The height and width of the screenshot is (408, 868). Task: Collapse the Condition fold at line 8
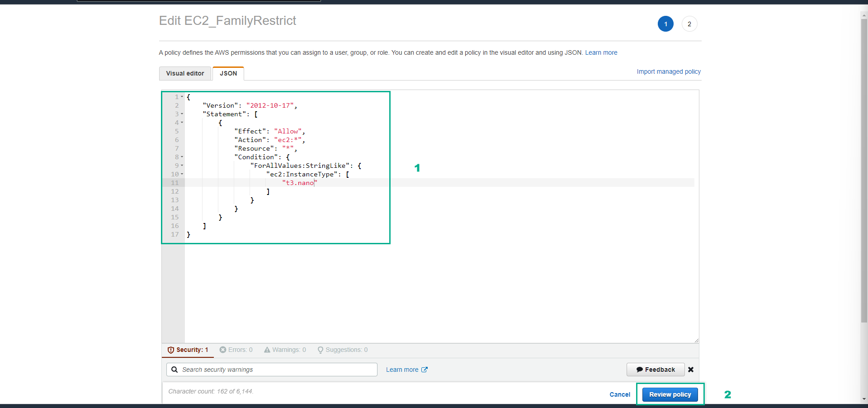click(182, 157)
